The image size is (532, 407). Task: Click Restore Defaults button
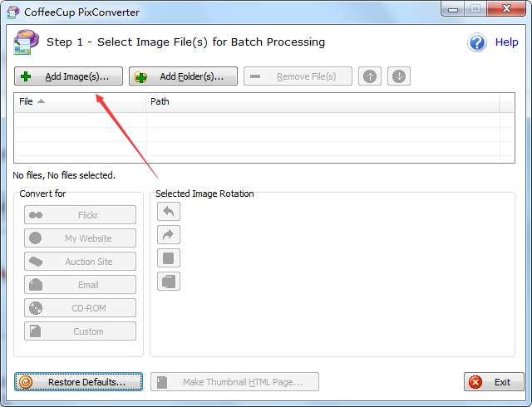78,382
